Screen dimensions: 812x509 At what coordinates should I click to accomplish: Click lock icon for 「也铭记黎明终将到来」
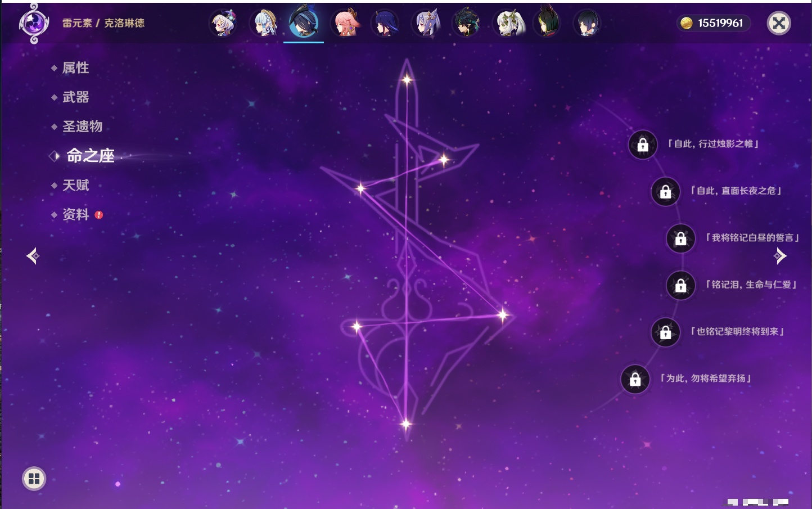(665, 332)
